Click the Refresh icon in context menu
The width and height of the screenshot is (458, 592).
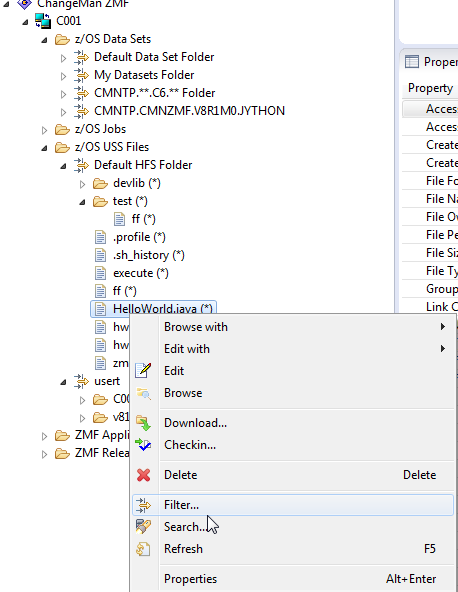point(143,549)
